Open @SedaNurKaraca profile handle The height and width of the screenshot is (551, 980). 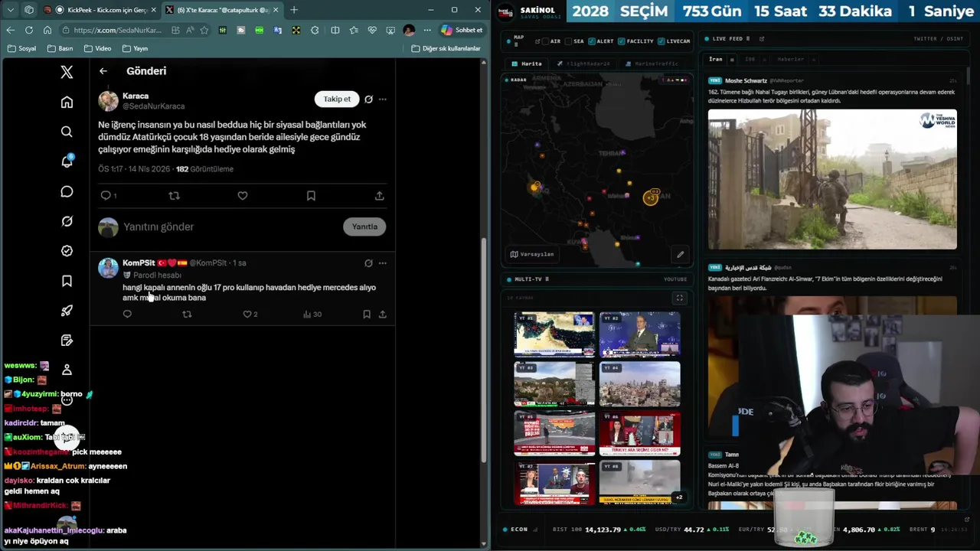pyautogui.click(x=153, y=106)
